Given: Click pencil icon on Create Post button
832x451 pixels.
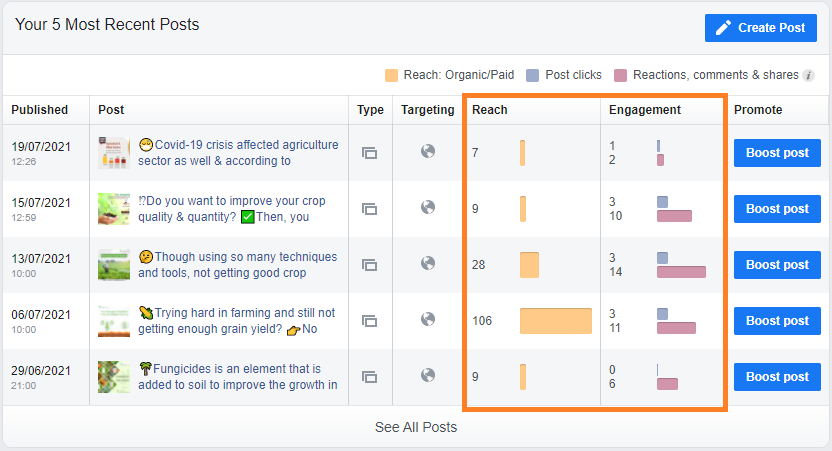Looking at the screenshot, I should 724,28.
